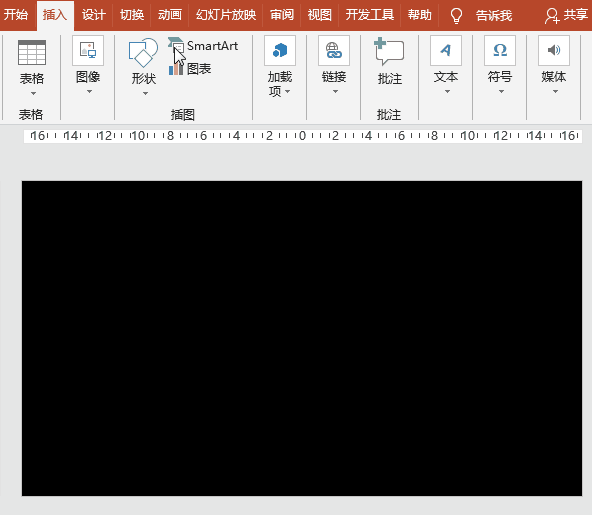Expand the 符号 dropdown arrow
The width and height of the screenshot is (592, 515).
click(501, 91)
